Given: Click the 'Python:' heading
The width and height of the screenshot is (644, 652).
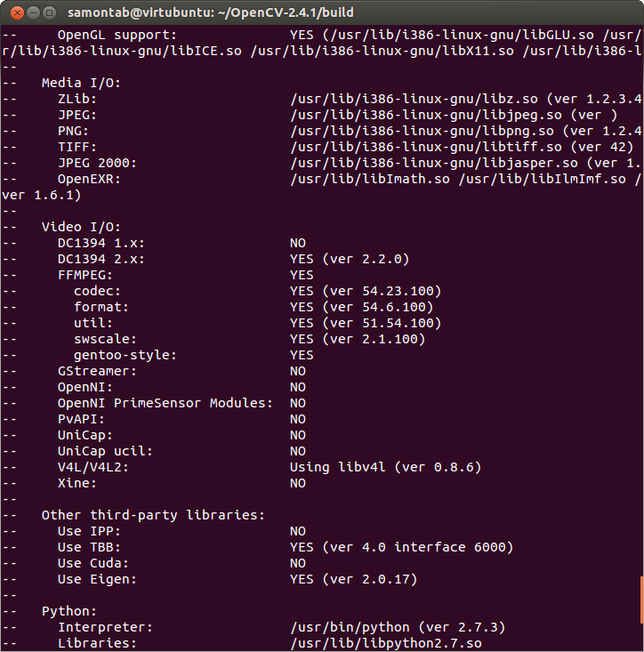Looking at the screenshot, I should point(69,611).
